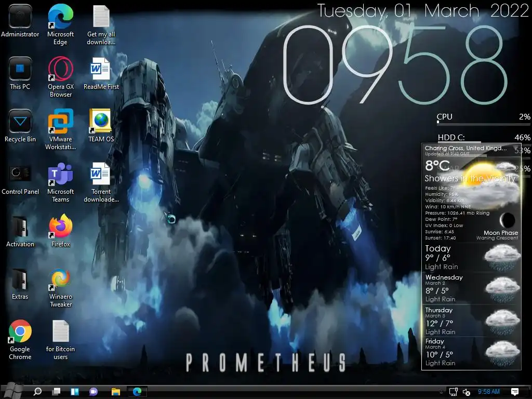Select the ReadMe First Word document
Screen dimensions: 532x399
coord(101,73)
